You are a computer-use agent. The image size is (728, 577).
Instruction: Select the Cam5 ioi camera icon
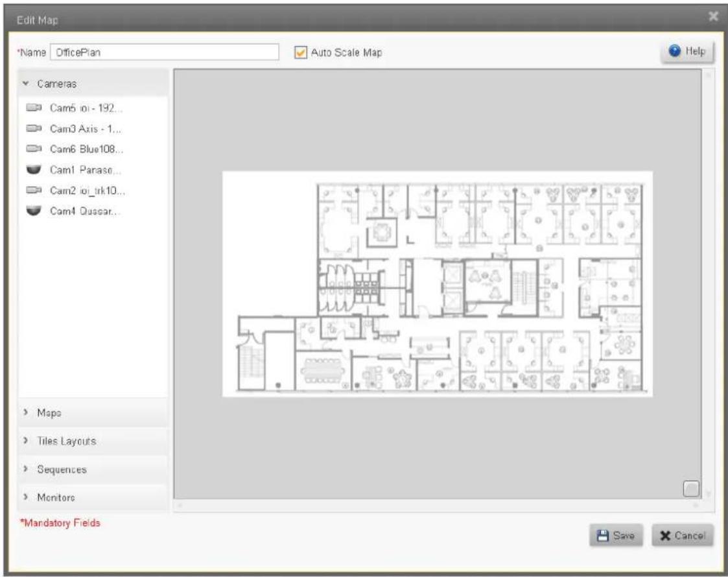(x=34, y=108)
